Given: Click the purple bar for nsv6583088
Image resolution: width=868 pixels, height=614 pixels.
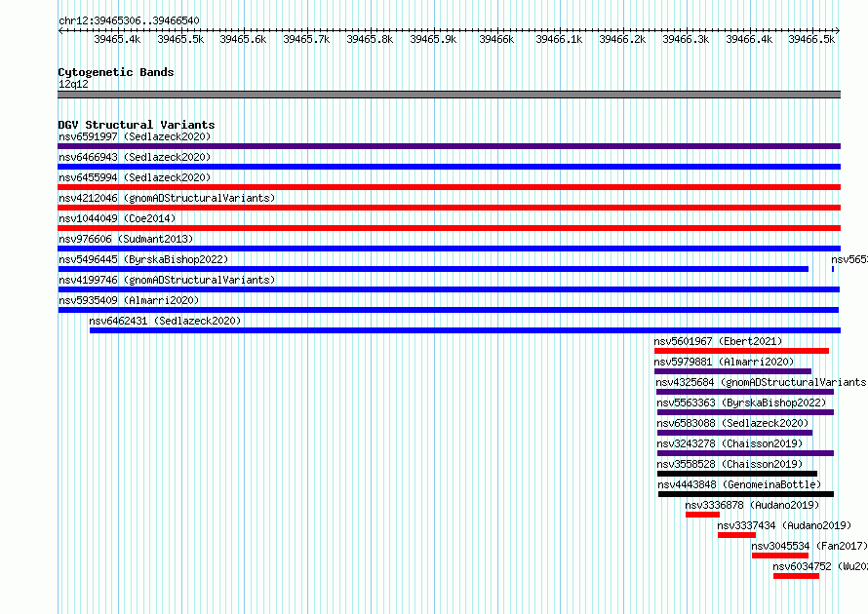Looking at the screenshot, I should pyautogui.click(x=734, y=433).
